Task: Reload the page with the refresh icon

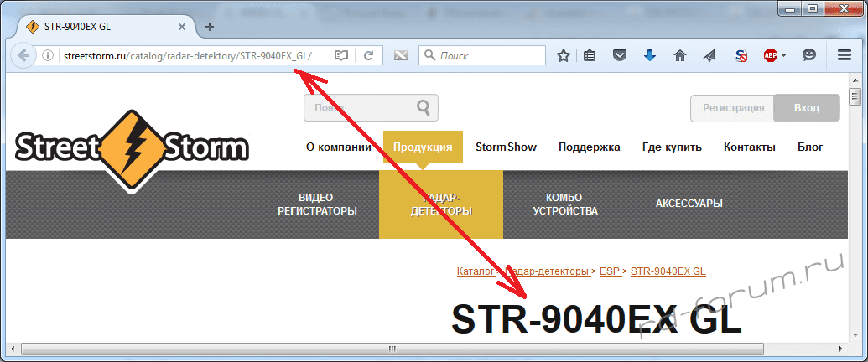Action: (x=368, y=55)
